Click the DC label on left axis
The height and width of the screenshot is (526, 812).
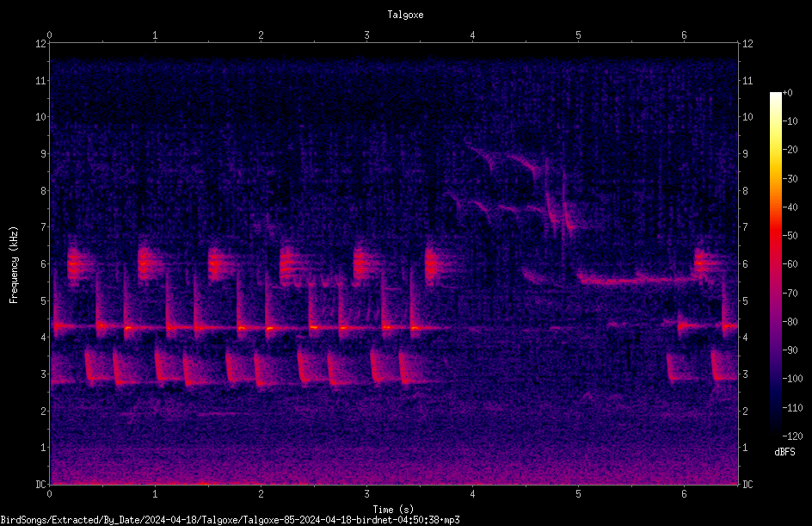tap(40, 485)
